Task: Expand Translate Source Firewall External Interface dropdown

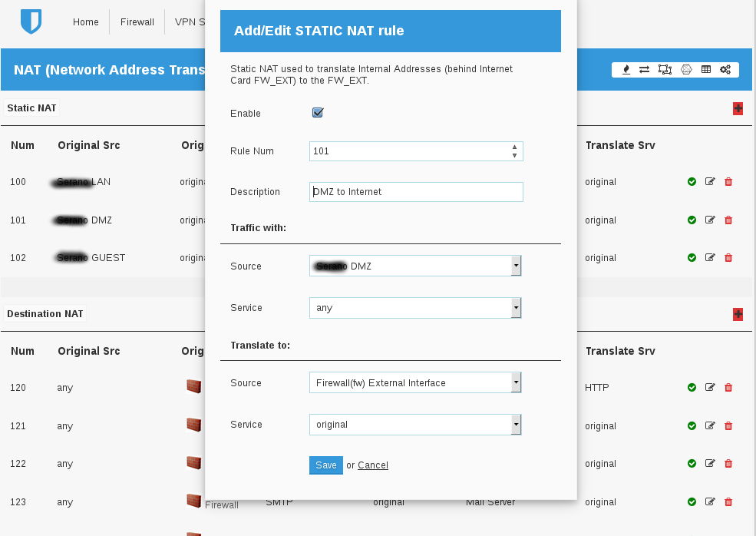Action: pyautogui.click(x=415, y=383)
